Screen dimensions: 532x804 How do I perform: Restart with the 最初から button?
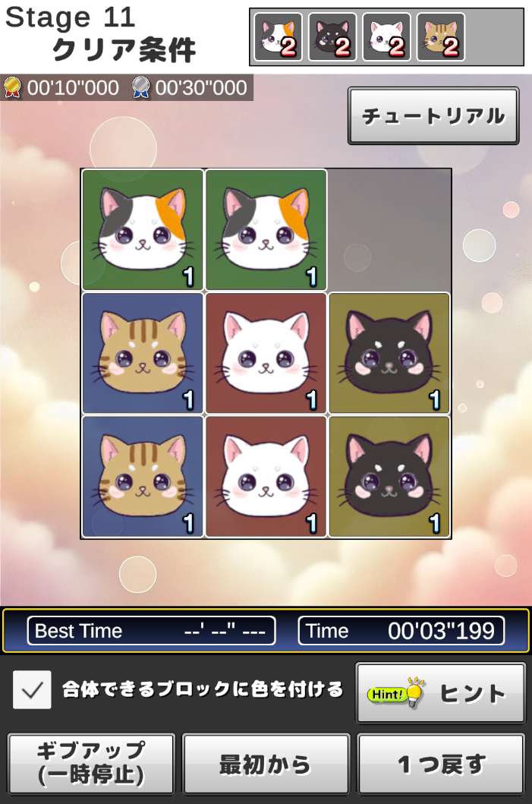pos(266,764)
